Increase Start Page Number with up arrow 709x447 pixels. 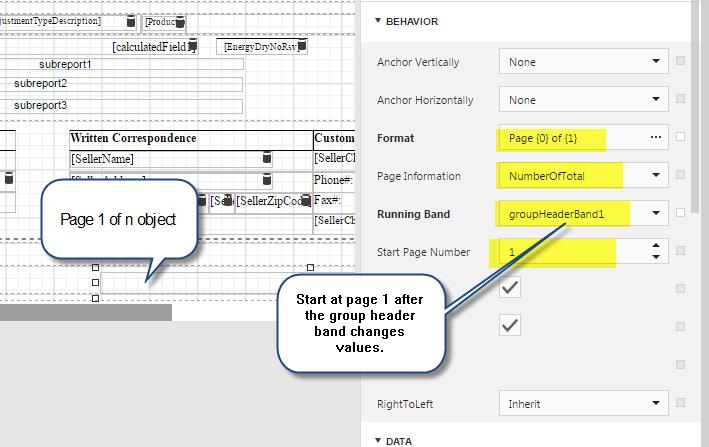pos(656,246)
